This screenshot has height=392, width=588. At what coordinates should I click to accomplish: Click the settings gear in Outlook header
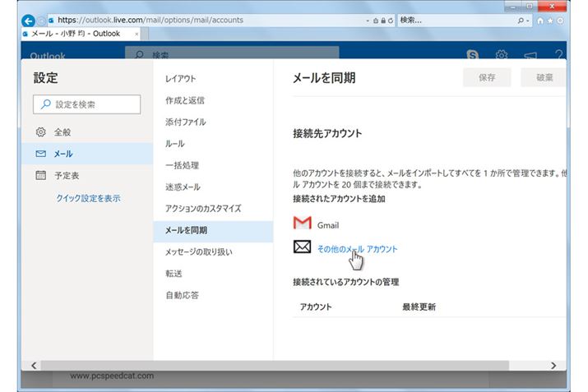[501, 55]
